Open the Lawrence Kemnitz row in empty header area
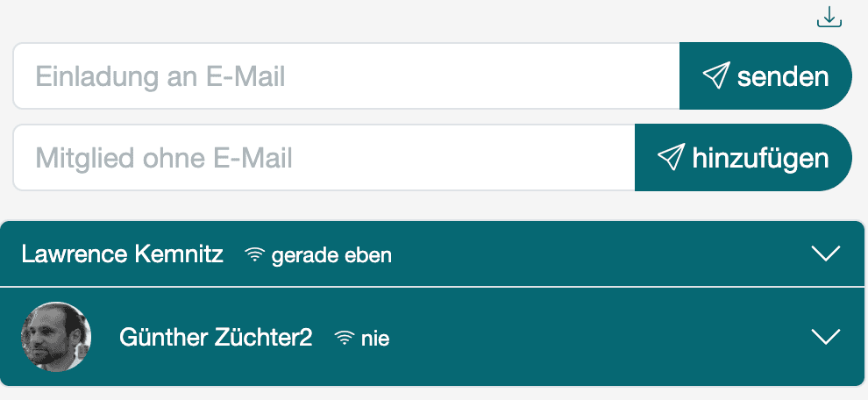 click(x=596, y=255)
